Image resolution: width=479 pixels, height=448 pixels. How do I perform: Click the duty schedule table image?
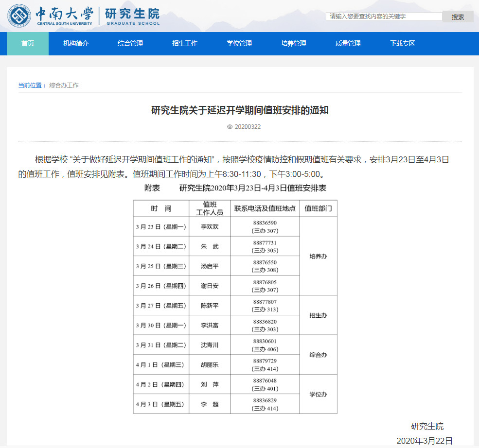click(235, 307)
